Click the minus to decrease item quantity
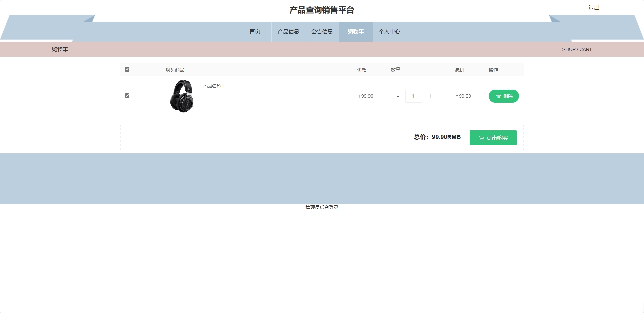The image size is (644, 313). pyautogui.click(x=398, y=96)
